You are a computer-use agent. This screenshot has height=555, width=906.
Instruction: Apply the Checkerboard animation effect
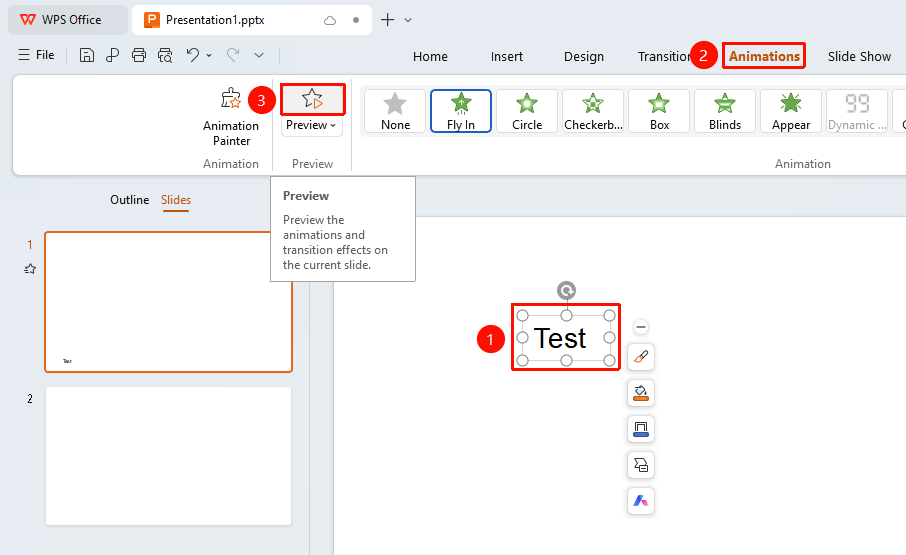tap(593, 111)
